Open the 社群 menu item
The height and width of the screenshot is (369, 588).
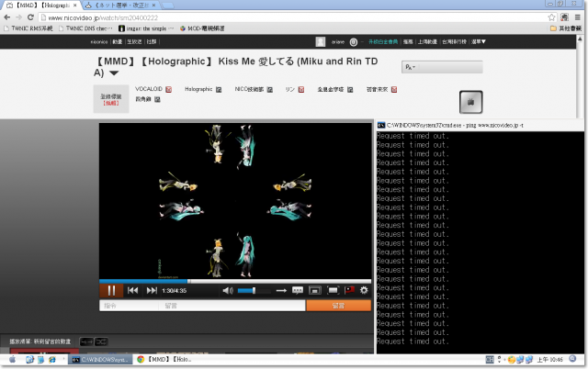152,41
